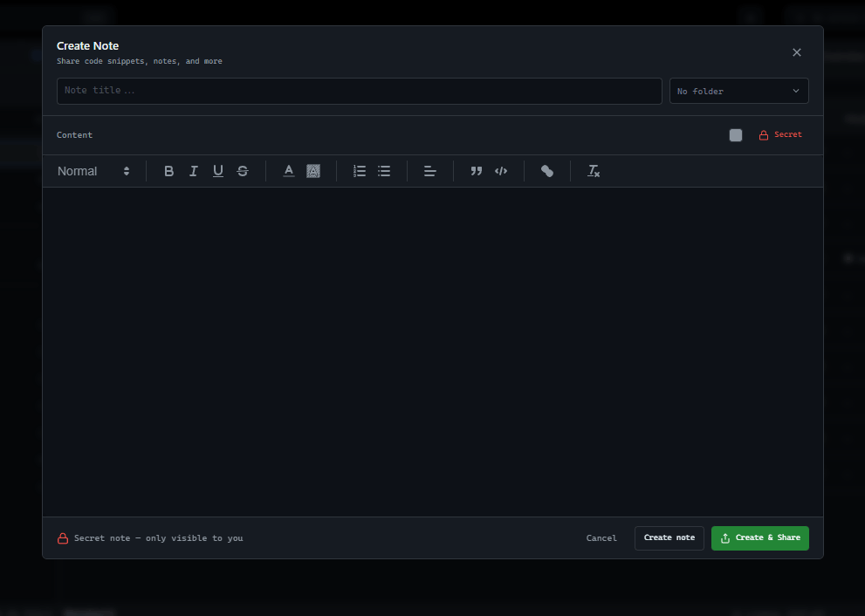
Task: Toggle the checkbox next to the Secret option
Action: click(735, 135)
